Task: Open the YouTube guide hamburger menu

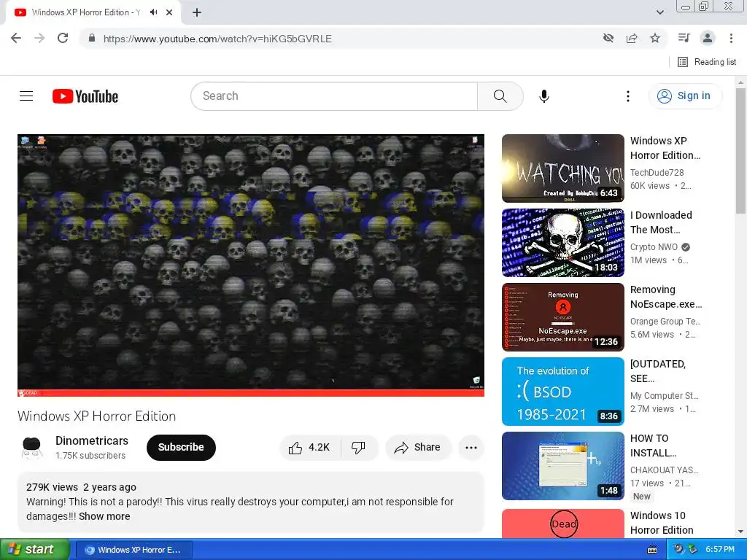Action: tap(26, 96)
